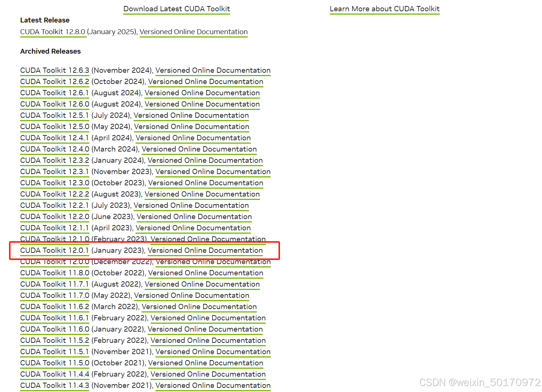Select the CUDA Toolkit 11.8.0 link
Image resolution: width=542 pixels, height=392 pixels.
coord(55,273)
